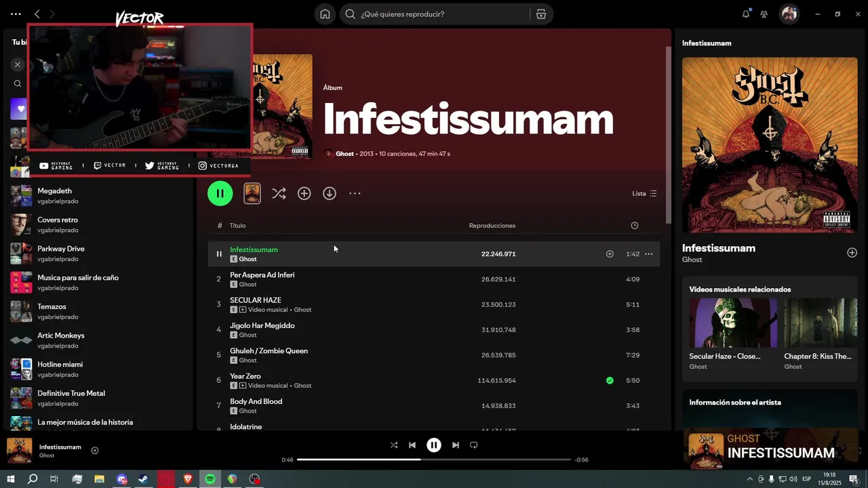Screen dimensions: 868x488
Task: Open Brave browser from the taskbar
Action: coord(188,479)
